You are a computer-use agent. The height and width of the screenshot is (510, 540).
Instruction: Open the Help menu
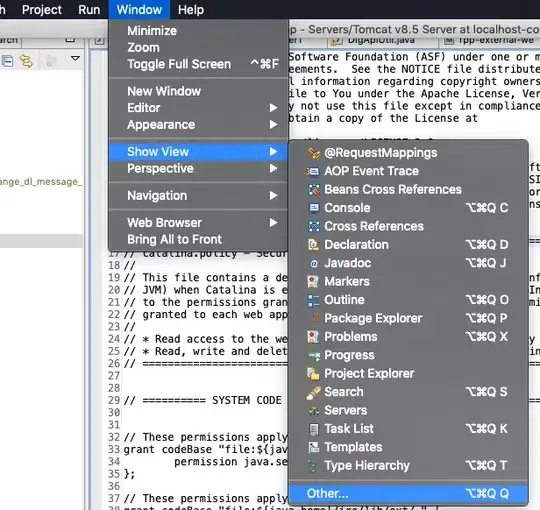(191, 10)
